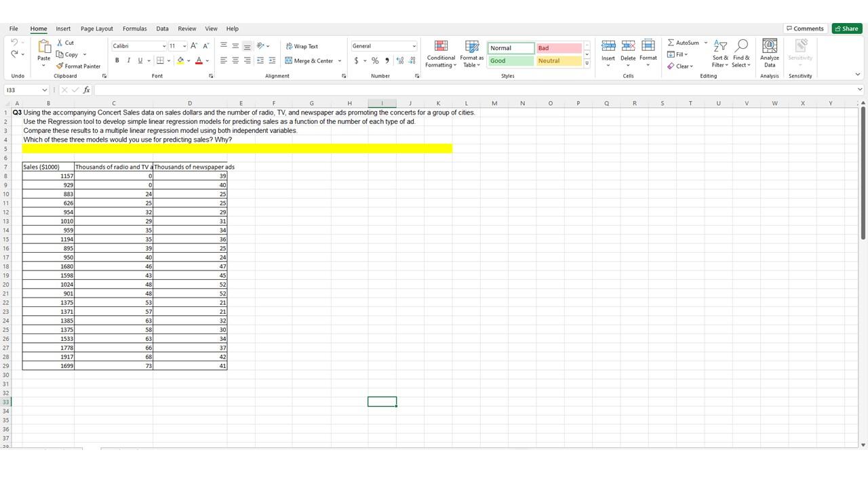Click the Orientation text-angle icon
This screenshot has height=488, width=868.
pyautogui.click(x=261, y=46)
